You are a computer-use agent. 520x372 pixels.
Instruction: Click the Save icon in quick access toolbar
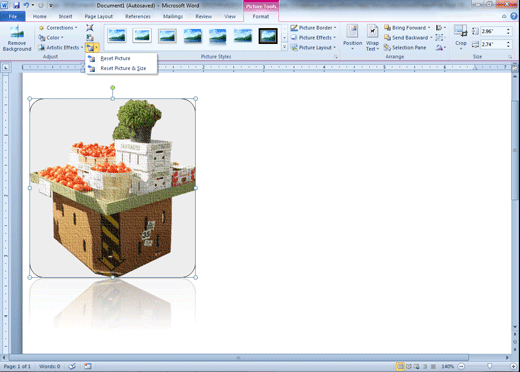[16, 5]
